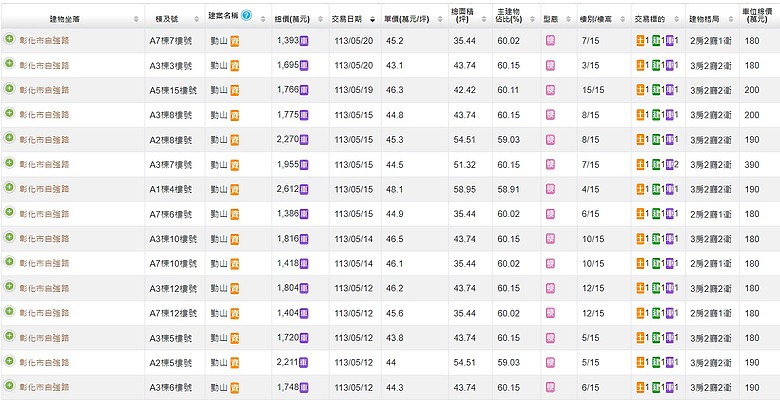Click the orange 資 icon in row A2棟8樓號

tap(234, 140)
